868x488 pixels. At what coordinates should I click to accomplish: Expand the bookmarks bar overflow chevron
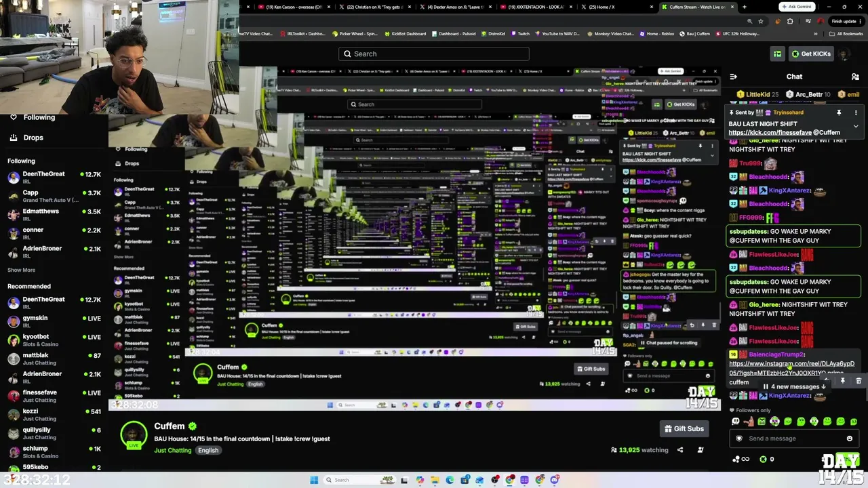(816, 34)
